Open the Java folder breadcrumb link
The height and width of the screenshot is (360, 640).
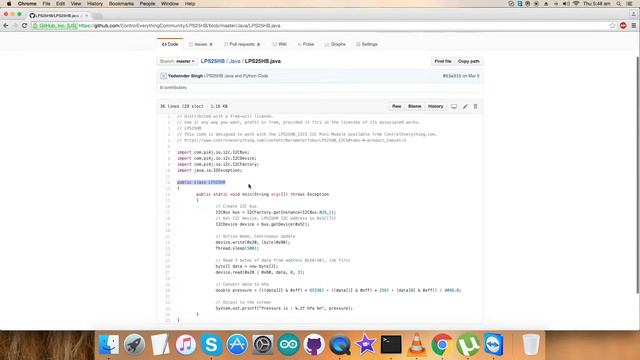(235, 61)
